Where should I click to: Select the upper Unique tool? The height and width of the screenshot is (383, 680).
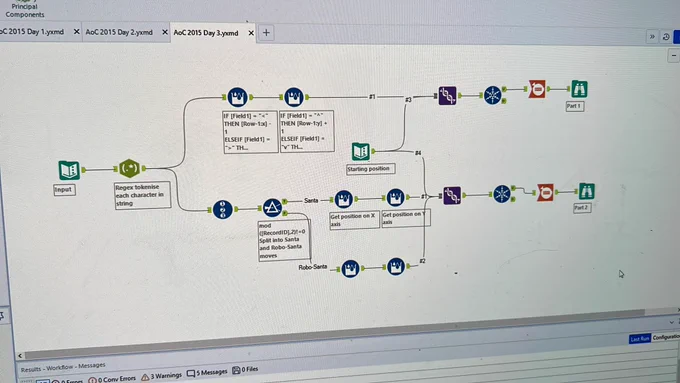(493, 95)
